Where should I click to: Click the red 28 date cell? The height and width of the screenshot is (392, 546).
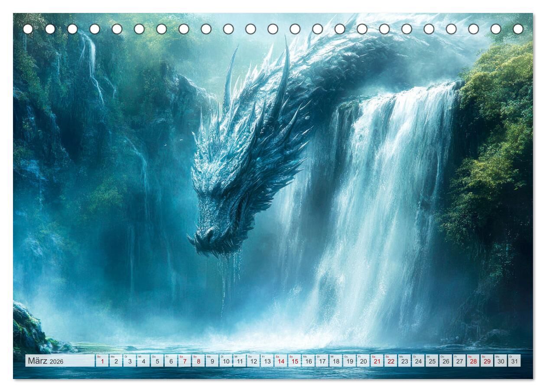[473, 361]
